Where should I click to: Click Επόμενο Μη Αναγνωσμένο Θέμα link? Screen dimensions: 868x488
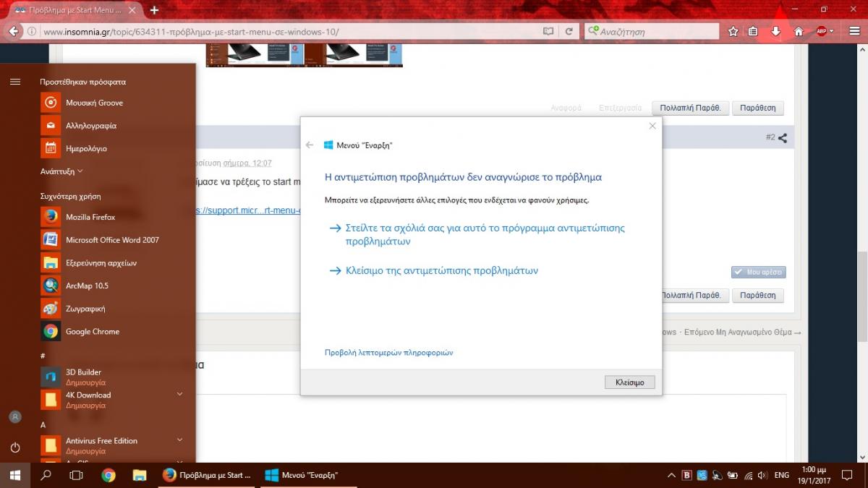pyautogui.click(x=741, y=332)
